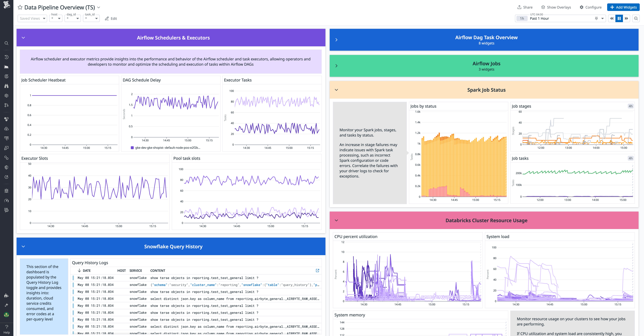Sort Query History Logs by the DATE column

tap(84, 270)
